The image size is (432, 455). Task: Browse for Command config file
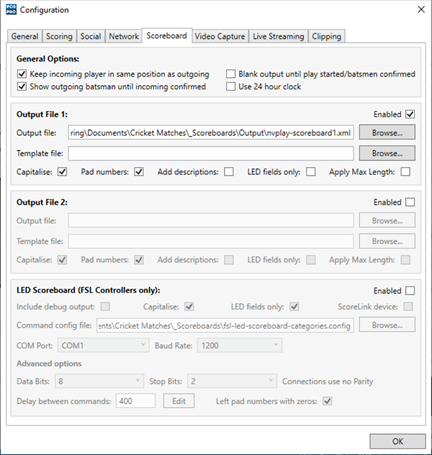pyautogui.click(x=387, y=325)
